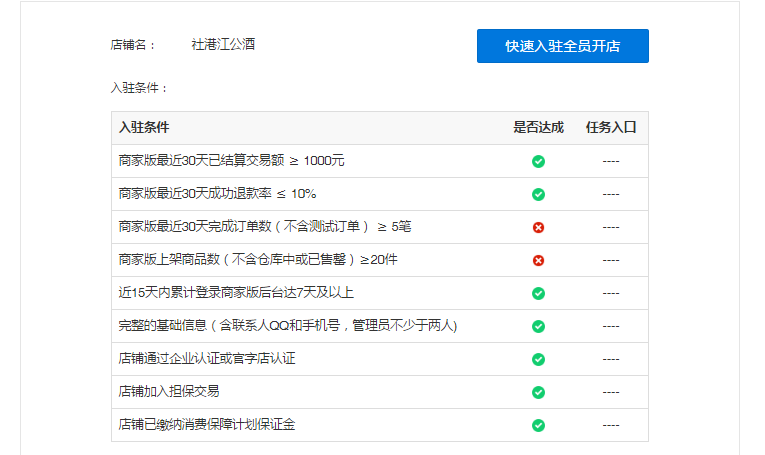Screen dimensions: 765x455
Task: Click green check icon for 已结算交易额 row
Action: [x=538, y=161]
